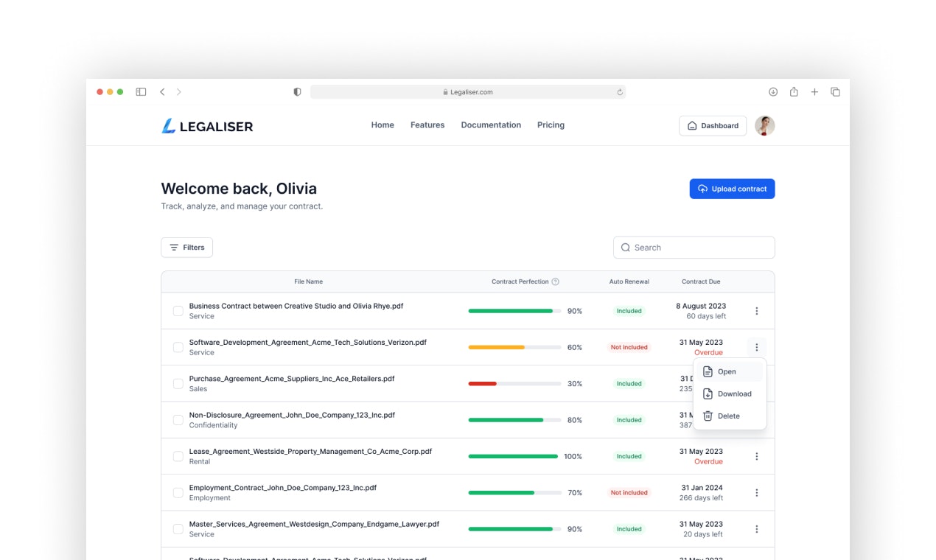Click the Contract Perfection help icon
Screen dimensions: 936x560
point(556,281)
